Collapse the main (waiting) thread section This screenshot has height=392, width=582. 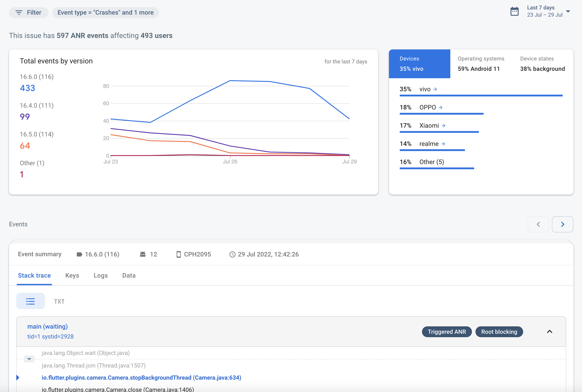pos(549,332)
